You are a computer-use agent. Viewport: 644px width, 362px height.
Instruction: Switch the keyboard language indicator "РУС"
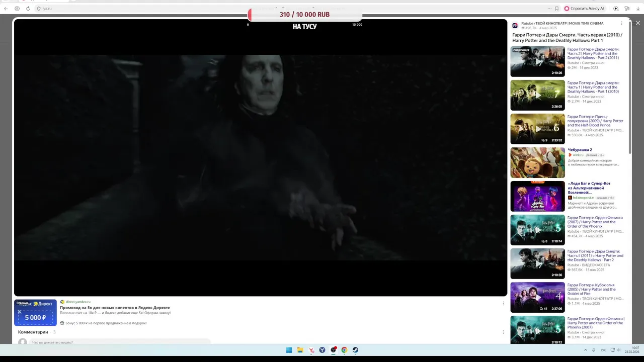603,350
